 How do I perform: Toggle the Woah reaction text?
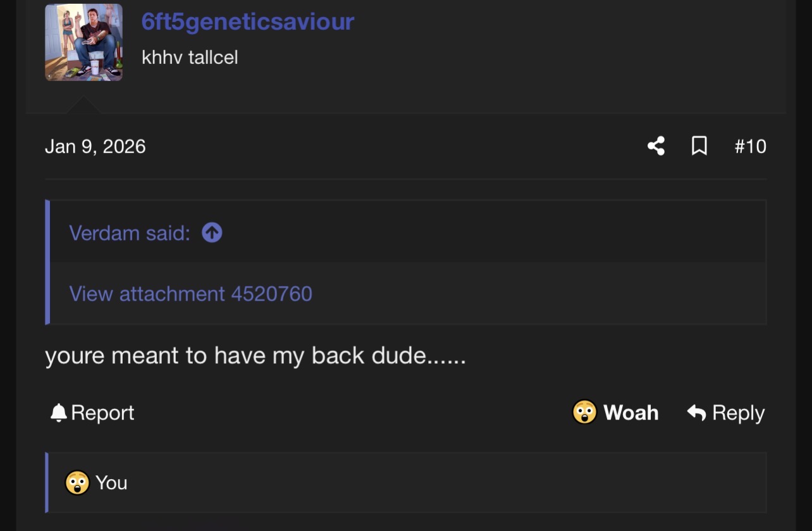631,413
